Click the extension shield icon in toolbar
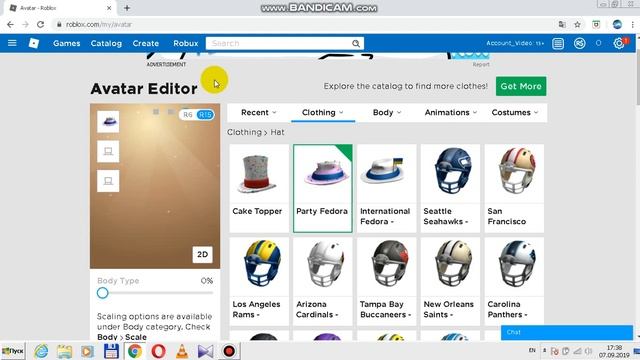The image size is (640, 360). pyautogui.click(x=596, y=24)
